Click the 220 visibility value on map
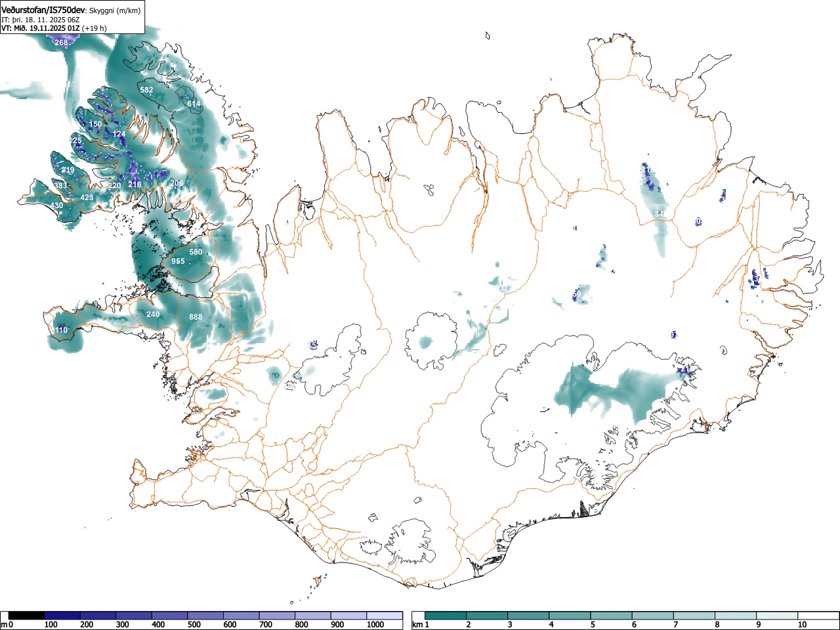840x630 pixels. click(x=115, y=186)
